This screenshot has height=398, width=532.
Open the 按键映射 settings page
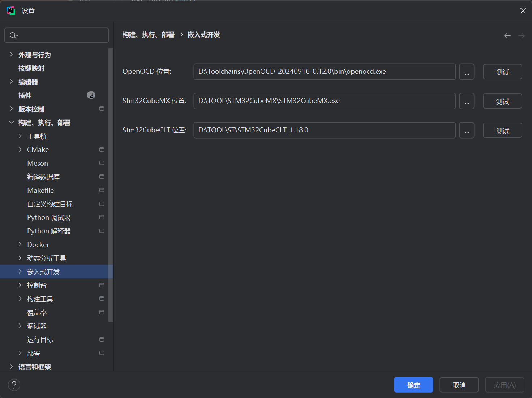31,68
